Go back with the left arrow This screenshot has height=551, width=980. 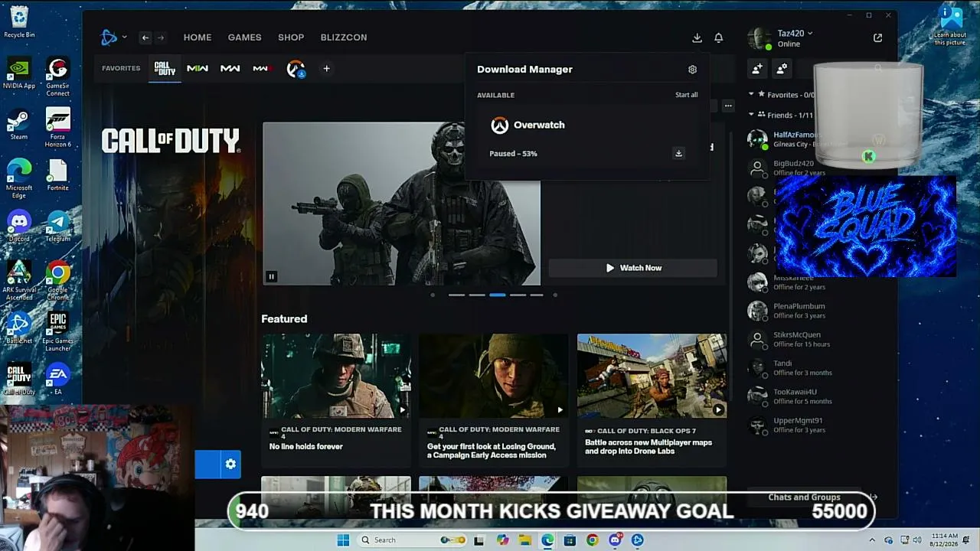pos(145,37)
